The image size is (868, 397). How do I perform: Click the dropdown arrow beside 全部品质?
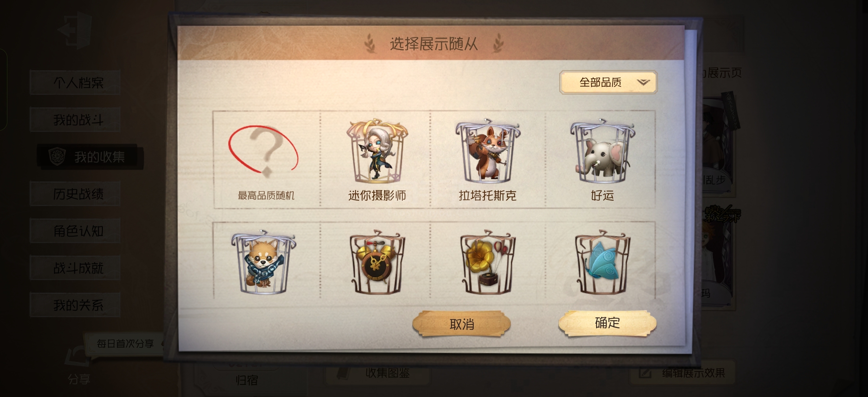pos(643,82)
